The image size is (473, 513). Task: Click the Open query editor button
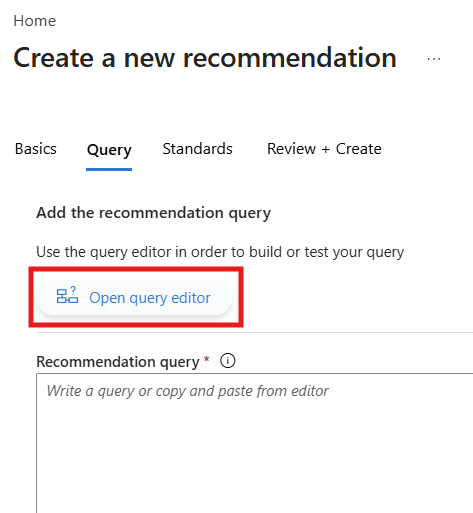[x=134, y=297]
